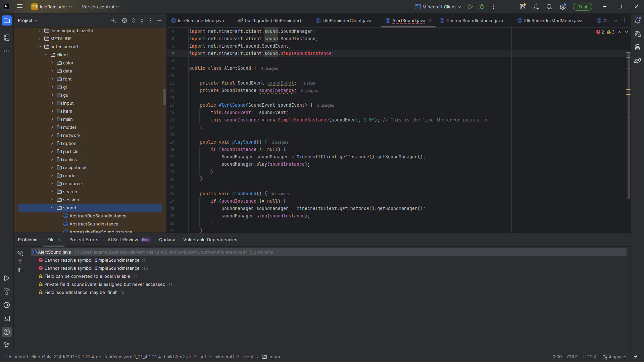
Task: Open Qodana tab
Action: (x=167, y=240)
